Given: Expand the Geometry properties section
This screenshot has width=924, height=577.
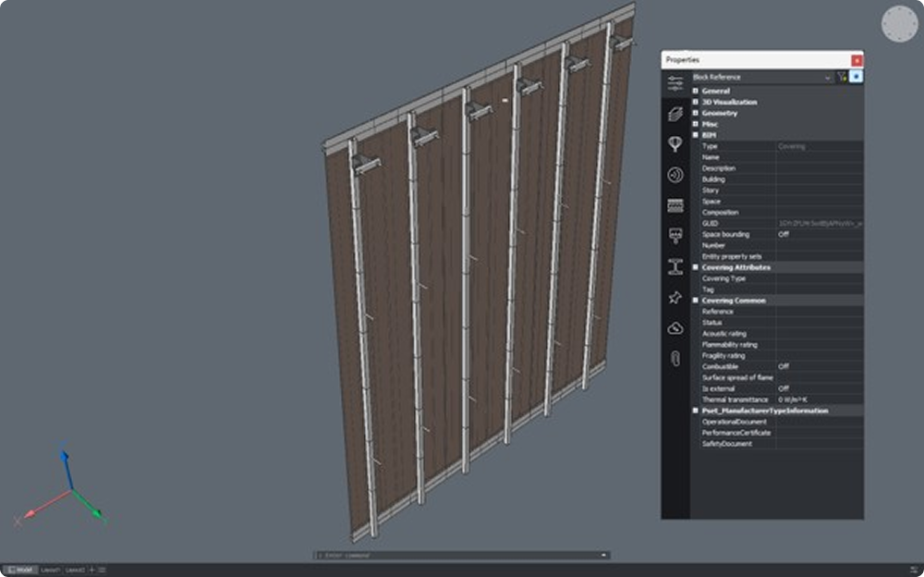Looking at the screenshot, I should tap(696, 113).
